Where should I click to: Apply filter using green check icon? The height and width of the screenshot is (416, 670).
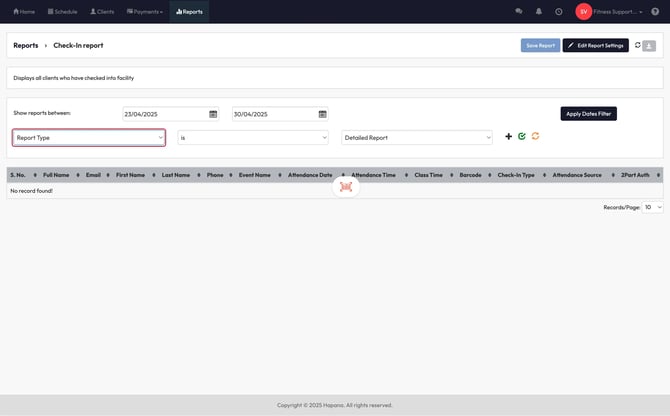[x=522, y=137]
